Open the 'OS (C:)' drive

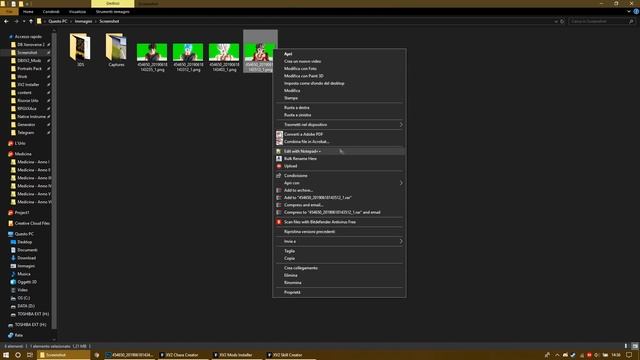coord(23,298)
